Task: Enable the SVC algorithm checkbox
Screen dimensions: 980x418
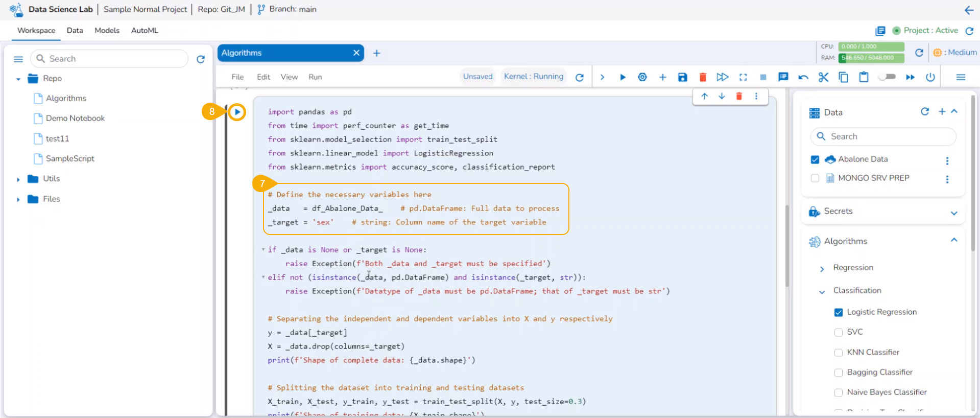Action: [x=838, y=332]
